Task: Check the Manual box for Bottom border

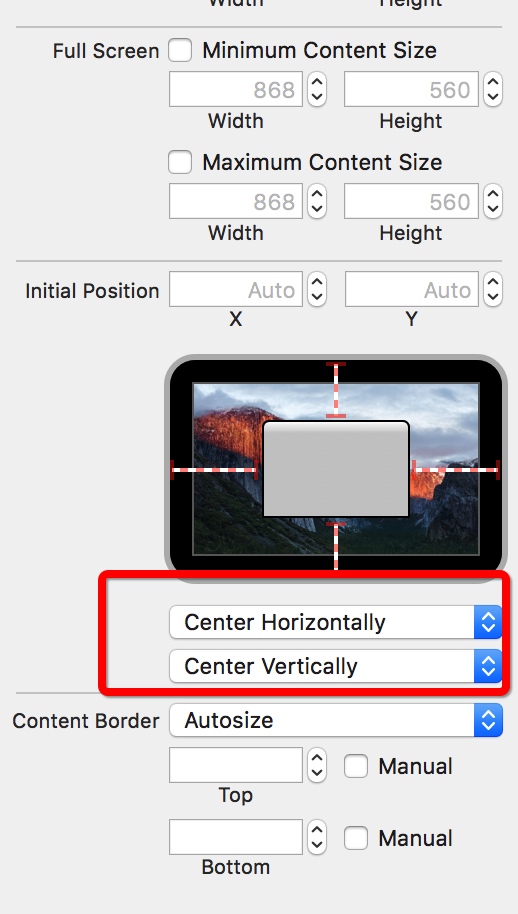Action: [355, 838]
